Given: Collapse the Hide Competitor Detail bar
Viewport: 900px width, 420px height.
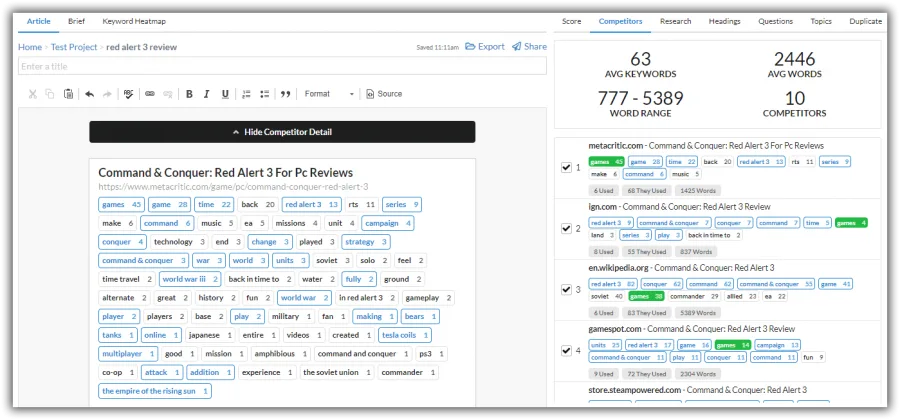Looking at the screenshot, I should coord(282,132).
